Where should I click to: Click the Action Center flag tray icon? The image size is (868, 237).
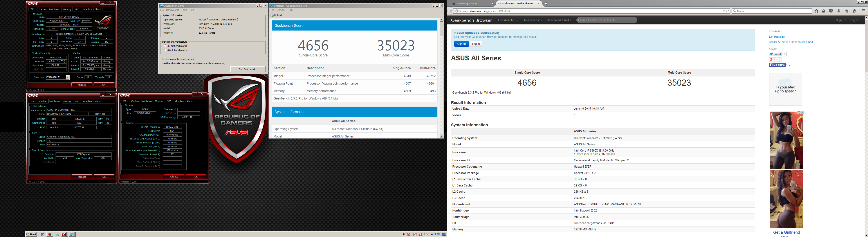(415, 234)
